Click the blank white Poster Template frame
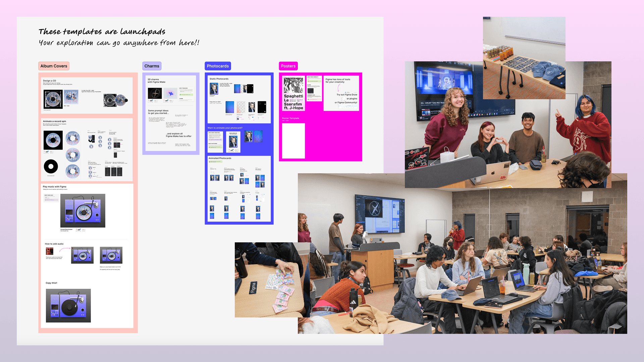 [293, 141]
